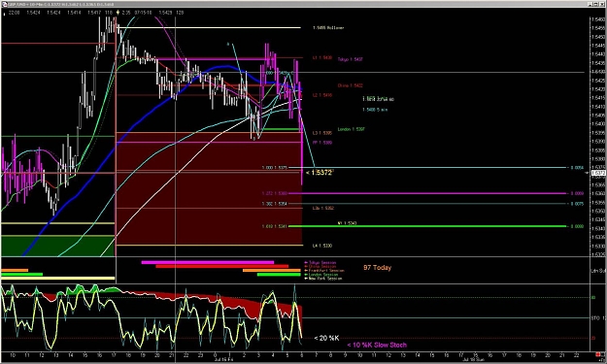Select the 'London 1.5397' session label
Image resolution: width=607 pixels, height=364 pixels.
[x=352, y=129]
